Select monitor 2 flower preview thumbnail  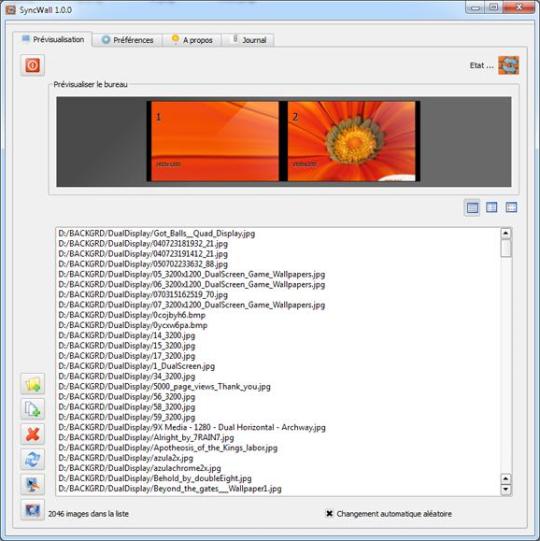coord(351,141)
